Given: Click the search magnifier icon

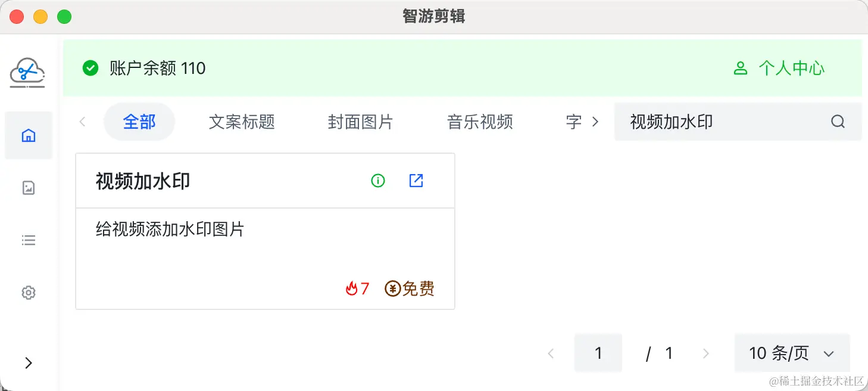Looking at the screenshot, I should (838, 122).
